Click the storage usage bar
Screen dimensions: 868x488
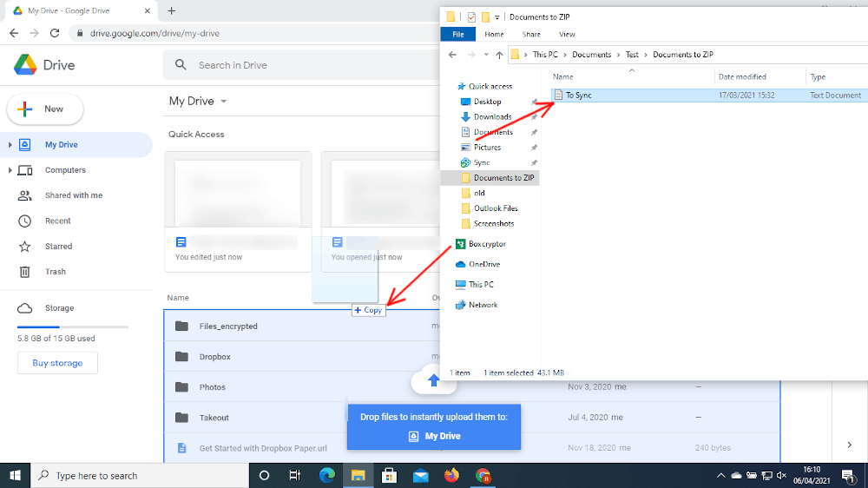(x=73, y=326)
